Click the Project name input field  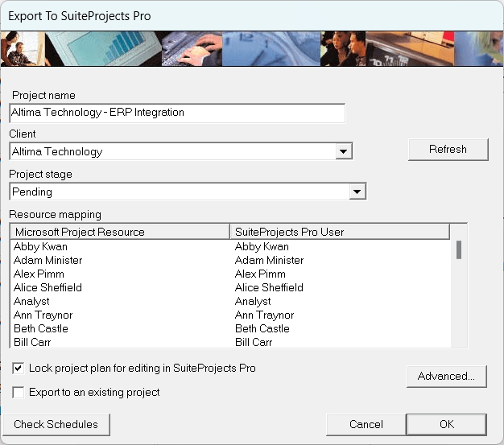177,113
